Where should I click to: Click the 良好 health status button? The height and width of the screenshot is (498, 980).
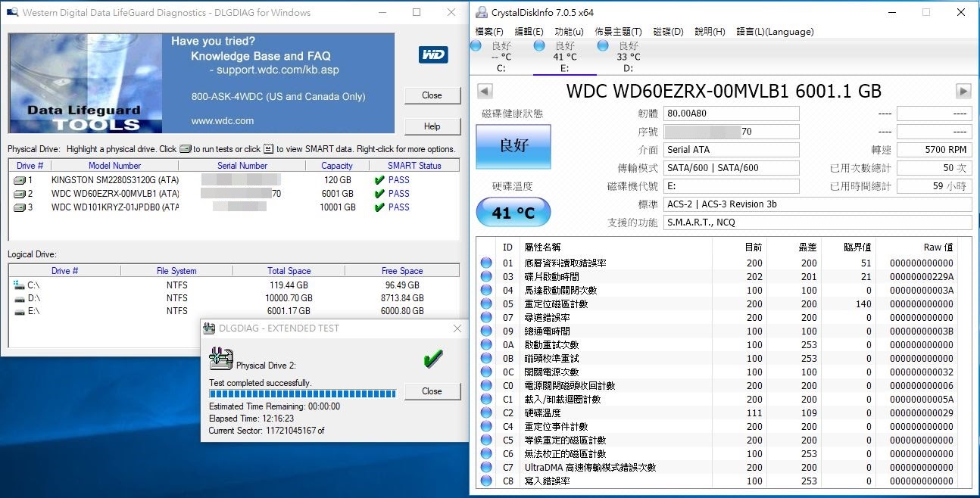coord(513,146)
